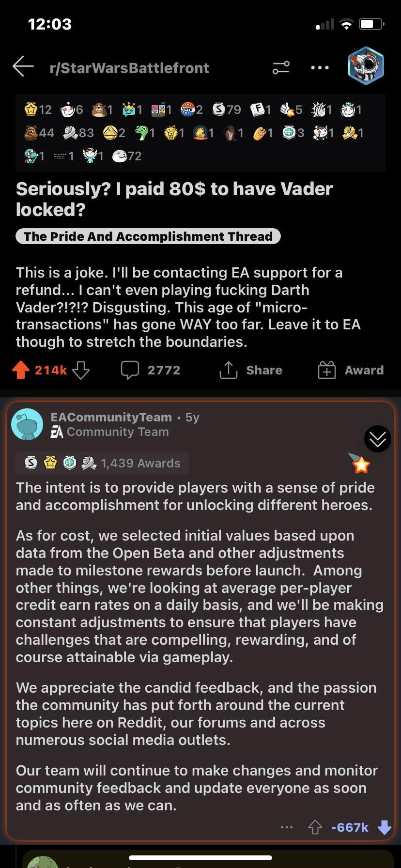401x868 pixels.
Task: Tap the EACommunityTeam username link
Action: (110, 417)
